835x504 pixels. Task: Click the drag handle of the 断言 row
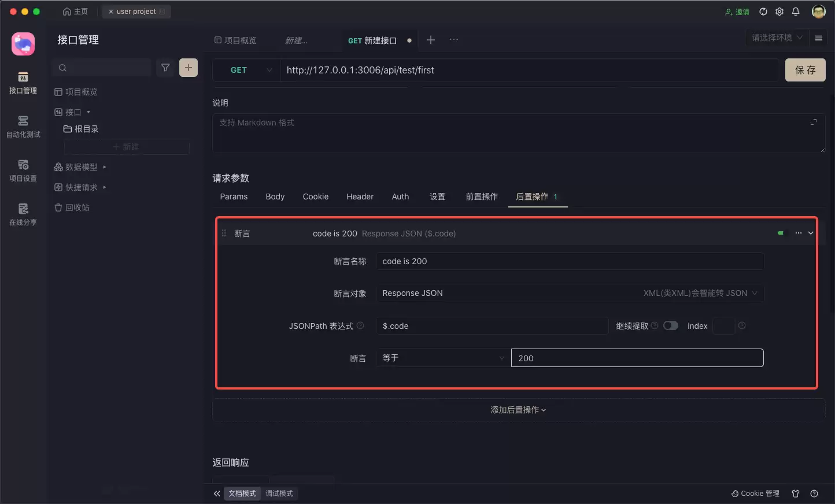tap(224, 234)
